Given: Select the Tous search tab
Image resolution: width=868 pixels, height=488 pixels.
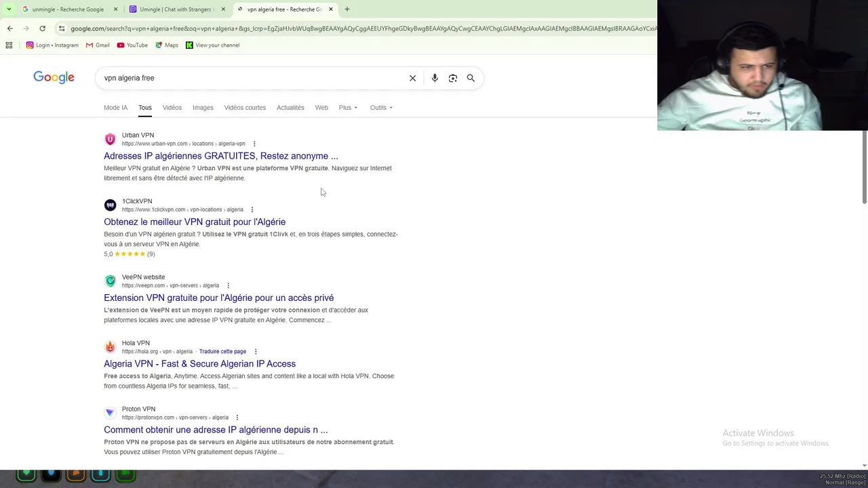Looking at the screenshot, I should (x=145, y=108).
